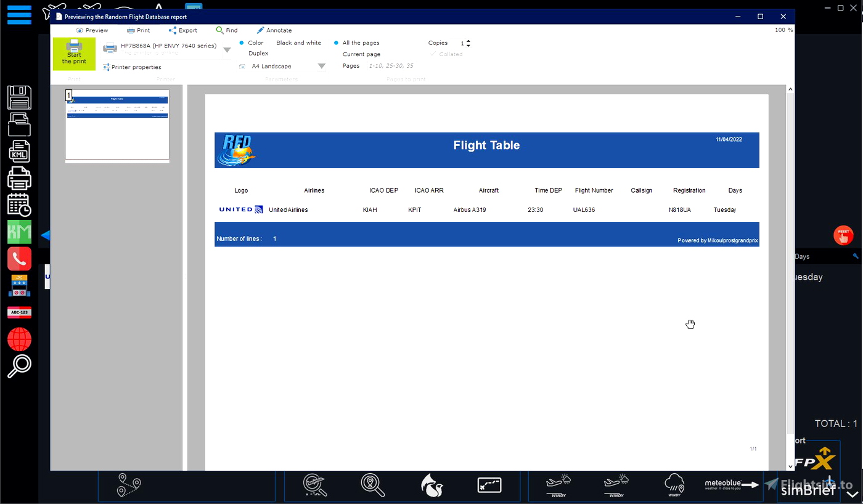This screenshot has width=863, height=504.
Task: Click Start the print button
Action: tap(74, 54)
